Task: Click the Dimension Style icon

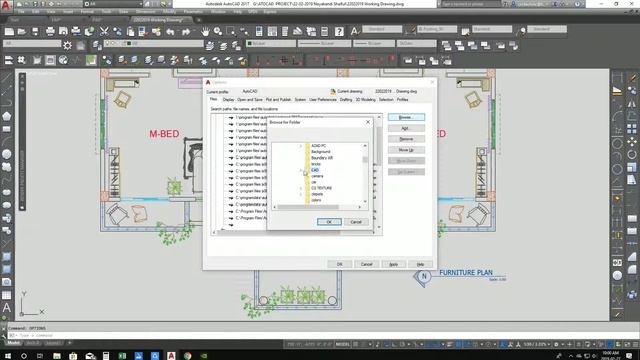Action: tap(410, 30)
